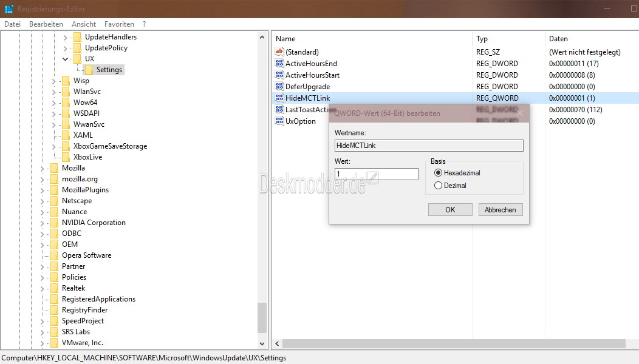The width and height of the screenshot is (639, 364).
Task: Select the Hexadezimal radio button
Action: 438,173
